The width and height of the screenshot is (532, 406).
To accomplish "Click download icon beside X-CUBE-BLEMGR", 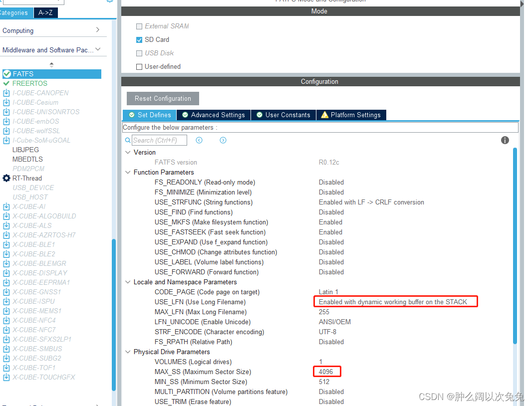I will click(6, 263).
